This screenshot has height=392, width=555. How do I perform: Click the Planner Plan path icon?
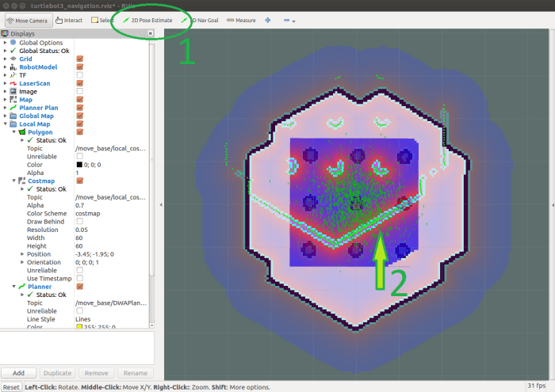[13, 108]
